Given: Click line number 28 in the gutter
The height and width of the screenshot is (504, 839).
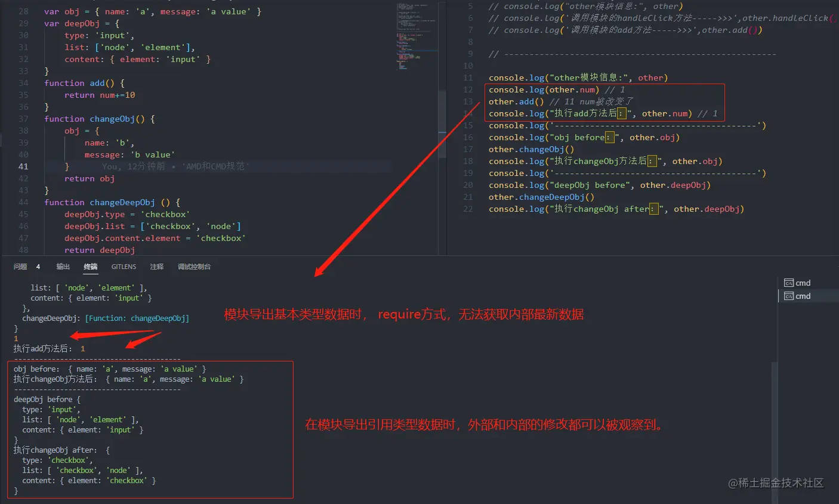Looking at the screenshot, I should point(23,11).
